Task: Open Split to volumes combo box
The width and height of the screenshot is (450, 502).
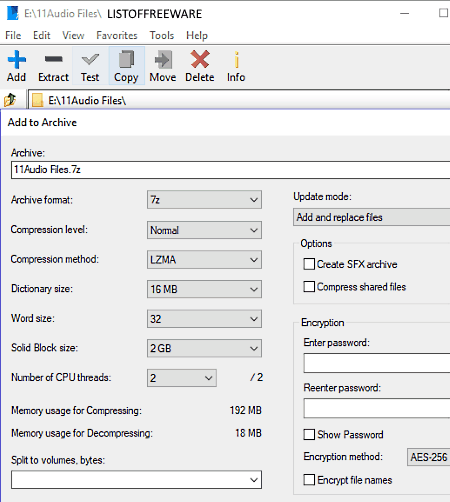Action: click(x=136, y=480)
